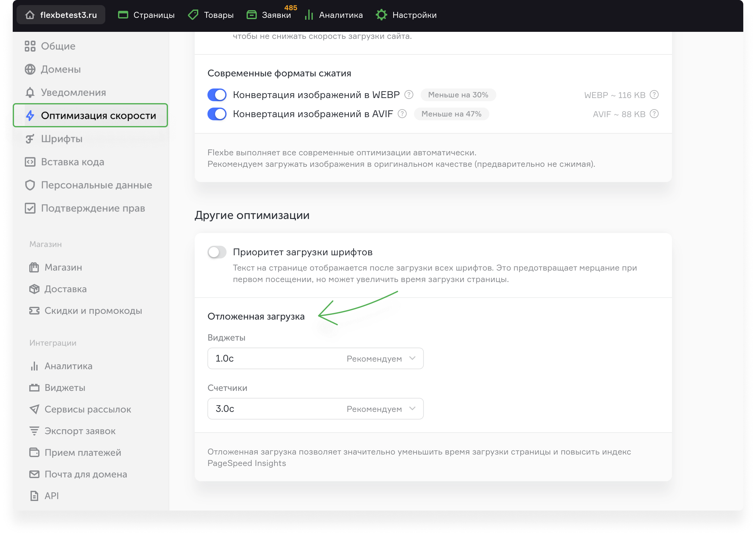
Task: Go to Шрифты settings section
Action: [54, 139]
